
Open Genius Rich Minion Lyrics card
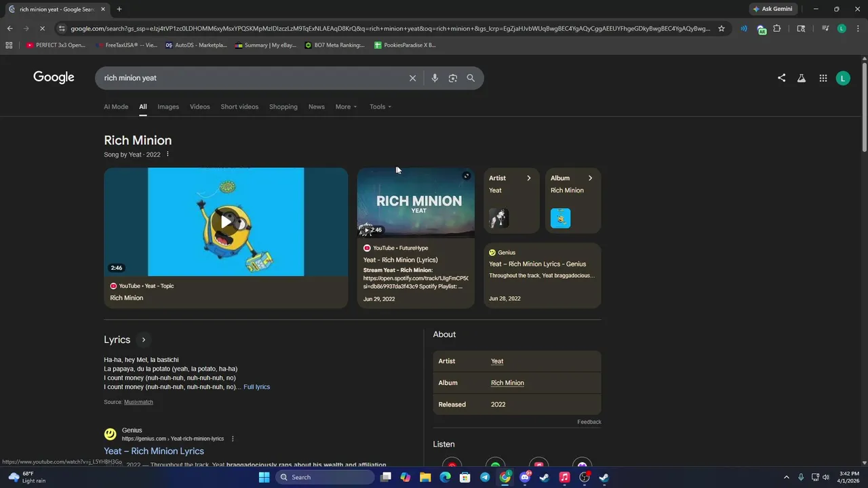click(542, 275)
